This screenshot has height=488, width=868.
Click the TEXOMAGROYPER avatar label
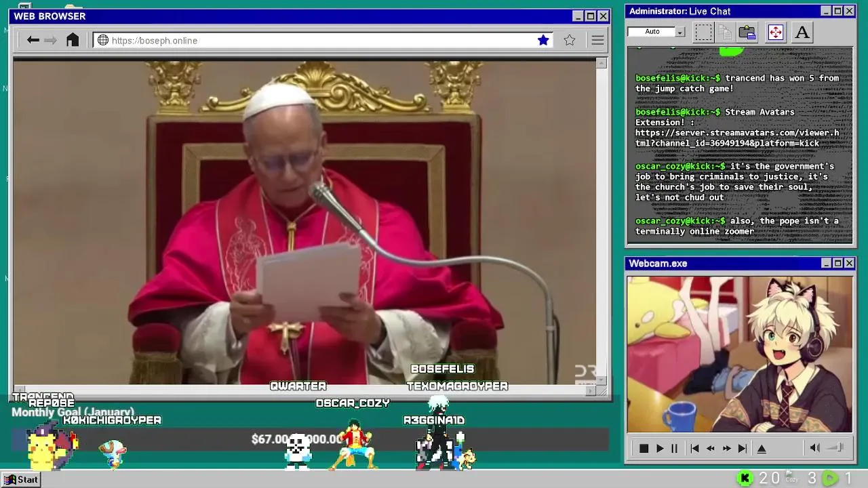pyautogui.click(x=458, y=386)
